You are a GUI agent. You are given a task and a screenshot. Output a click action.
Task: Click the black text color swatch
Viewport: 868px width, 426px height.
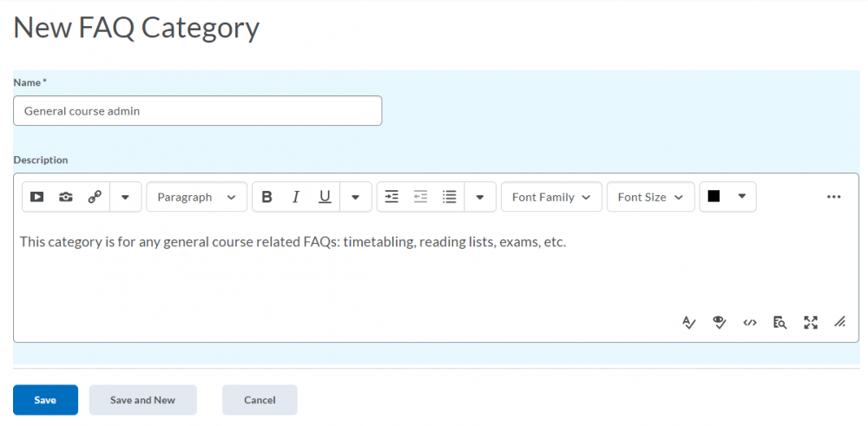click(713, 196)
